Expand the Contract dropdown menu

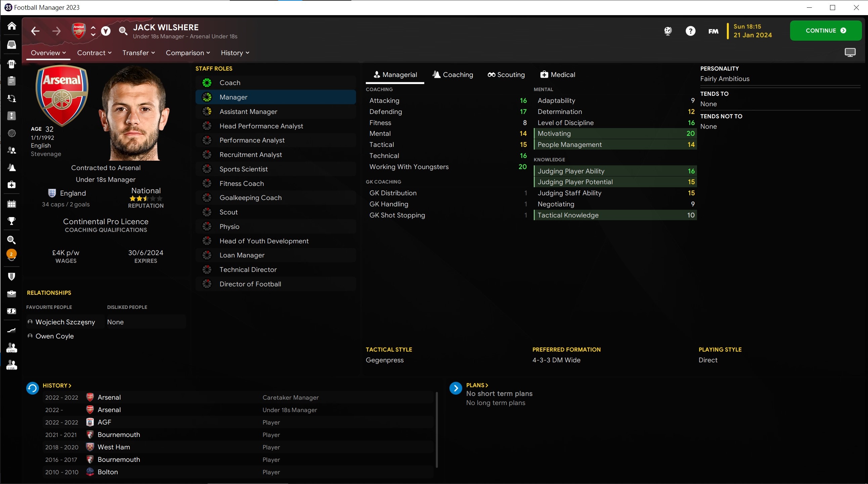click(94, 53)
